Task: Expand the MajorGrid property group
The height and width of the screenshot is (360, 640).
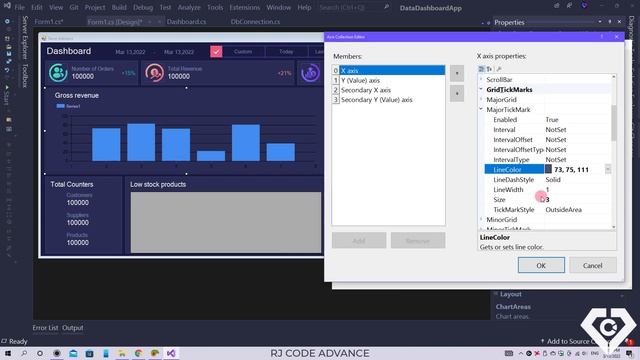Action: pos(481,100)
